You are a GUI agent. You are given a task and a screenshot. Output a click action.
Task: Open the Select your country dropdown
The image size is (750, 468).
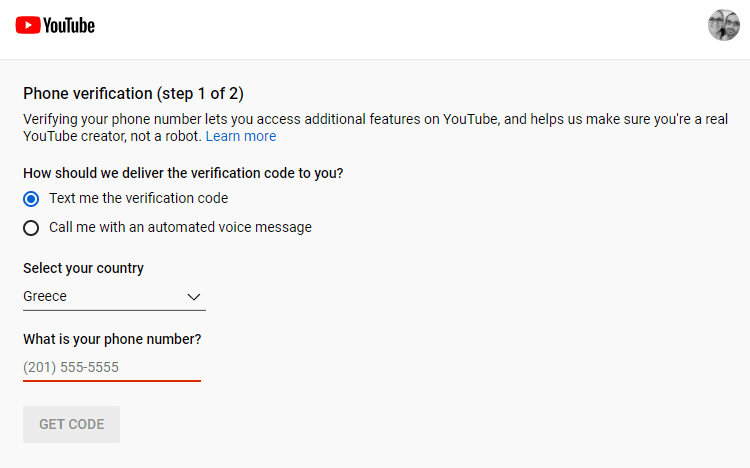point(114,297)
